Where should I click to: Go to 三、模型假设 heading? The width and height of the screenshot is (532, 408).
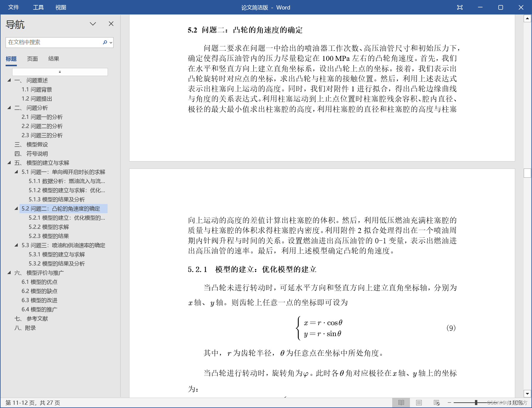[31, 145]
